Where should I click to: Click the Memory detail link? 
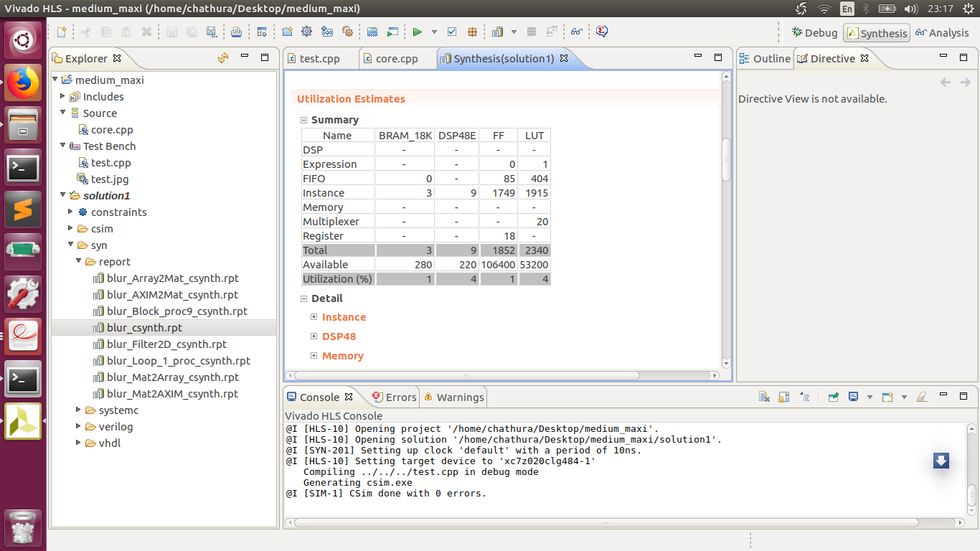[x=343, y=356]
